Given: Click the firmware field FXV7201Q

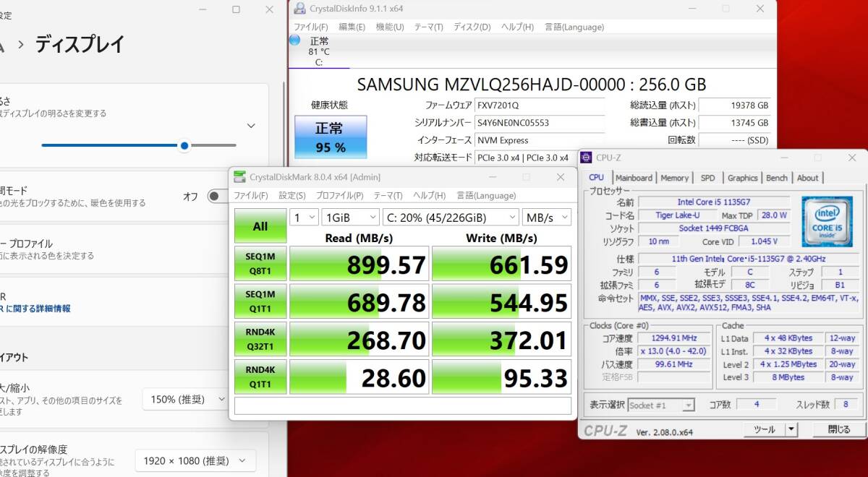Looking at the screenshot, I should (x=539, y=106).
